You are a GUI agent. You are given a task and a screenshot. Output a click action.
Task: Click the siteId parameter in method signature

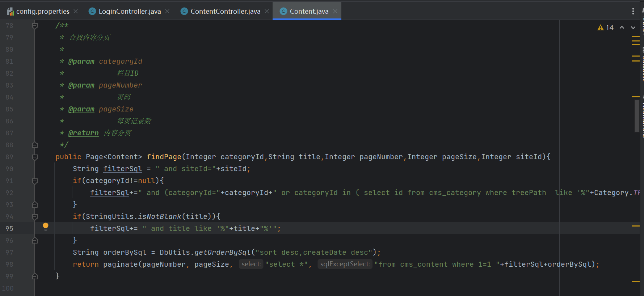pyautogui.click(x=529, y=157)
